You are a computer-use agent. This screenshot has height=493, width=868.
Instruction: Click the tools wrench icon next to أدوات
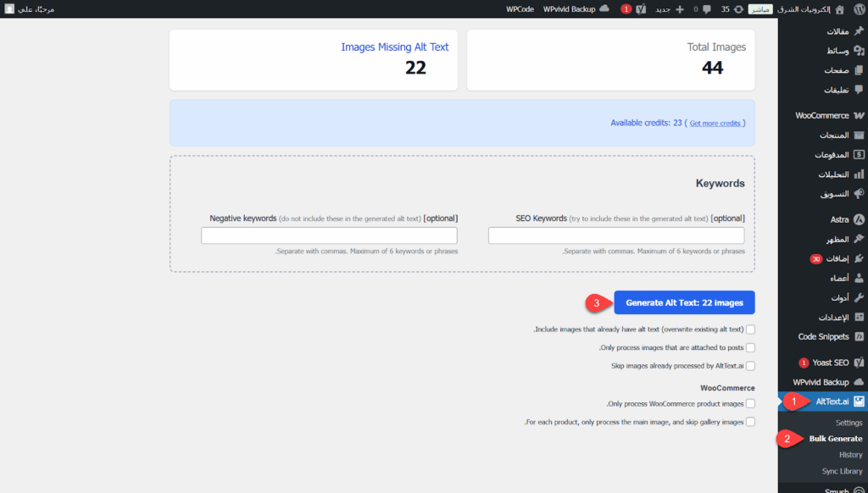coord(859,297)
